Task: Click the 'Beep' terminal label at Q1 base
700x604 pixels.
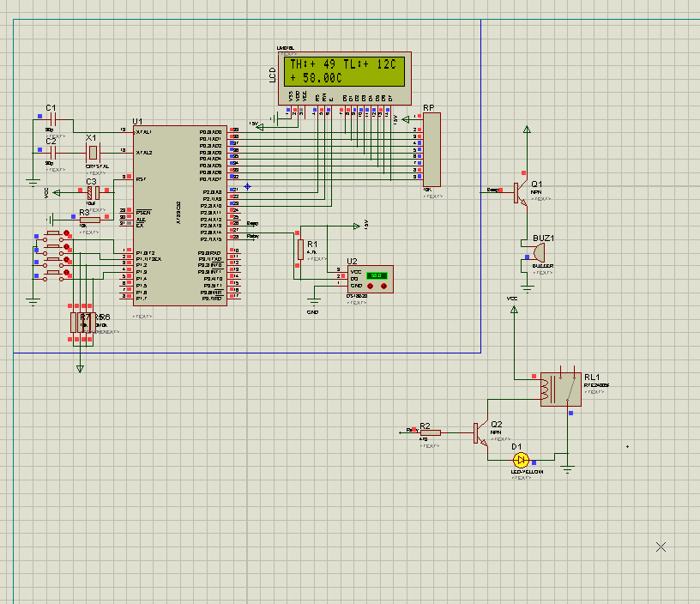Action: [492, 190]
